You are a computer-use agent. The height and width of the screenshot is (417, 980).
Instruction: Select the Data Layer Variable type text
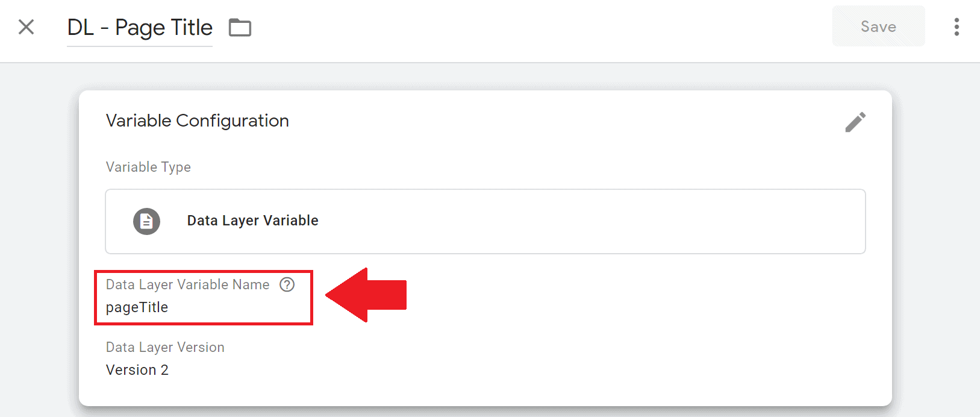[x=252, y=221]
